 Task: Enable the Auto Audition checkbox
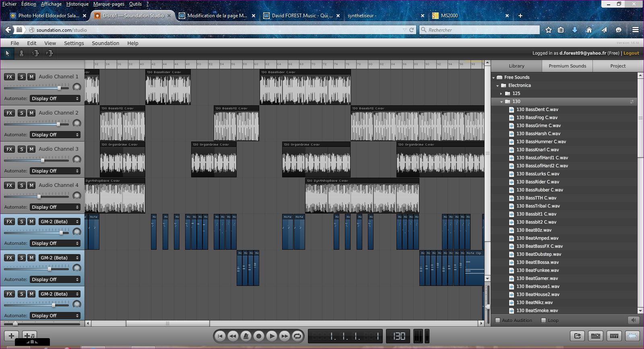tap(498, 320)
